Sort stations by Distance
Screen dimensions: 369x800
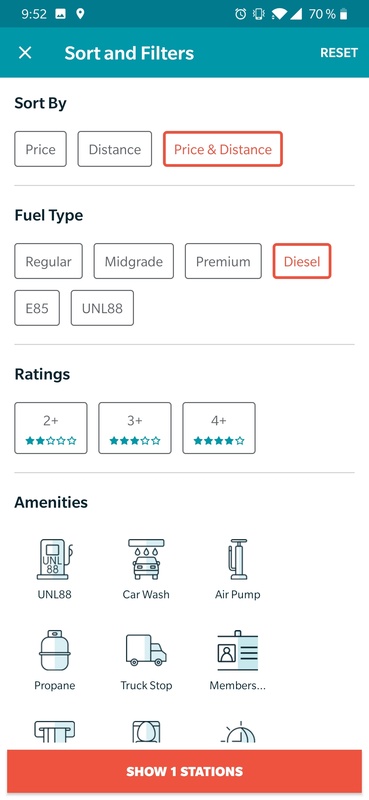(115, 149)
